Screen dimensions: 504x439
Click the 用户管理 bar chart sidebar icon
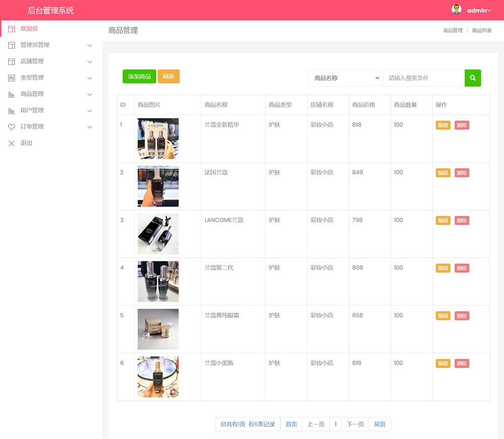[12, 111]
